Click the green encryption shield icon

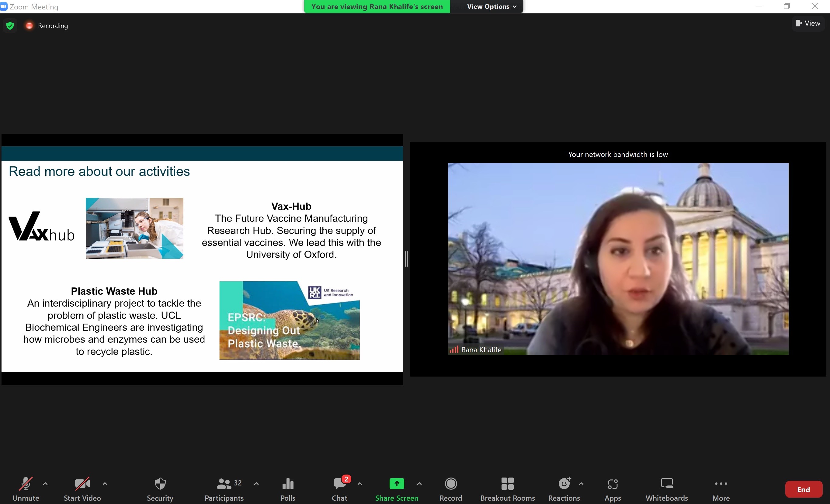[x=10, y=26]
